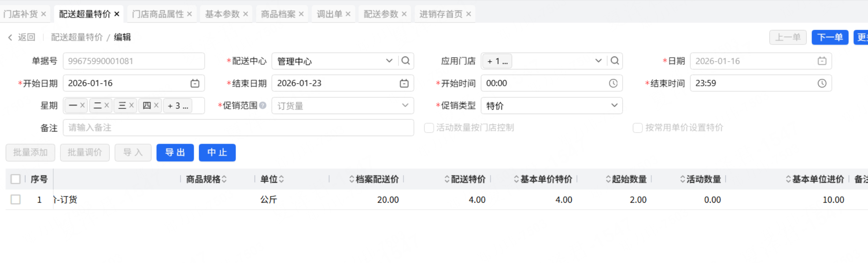Click the 备注 input field
Screen dimensions: 868x263
[x=238, y=128]
